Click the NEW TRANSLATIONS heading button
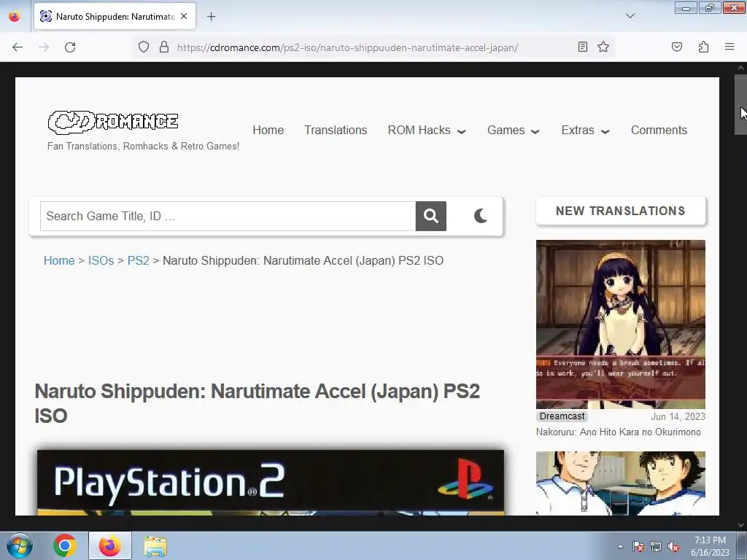This screenshot has width=747, height=560. 620,211
